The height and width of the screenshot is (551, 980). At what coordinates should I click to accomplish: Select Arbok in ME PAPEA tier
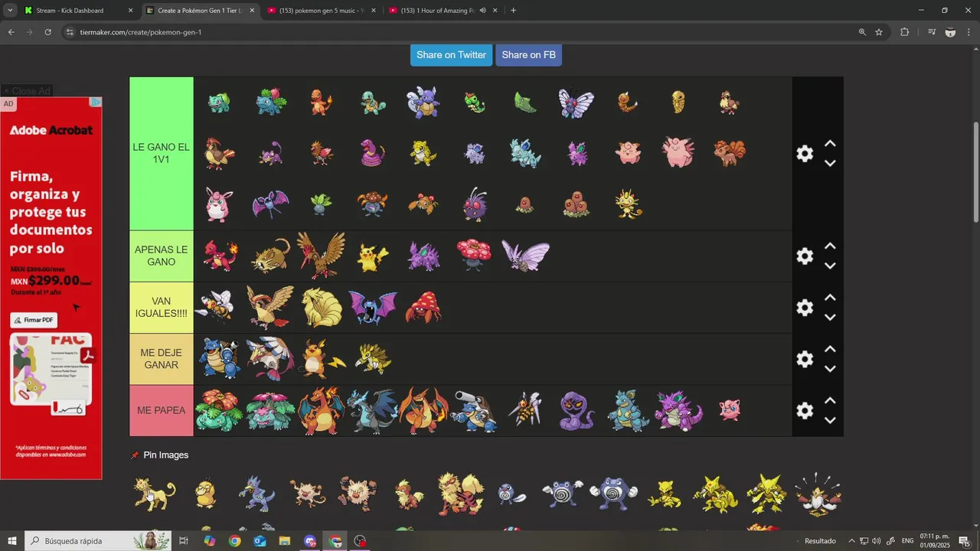click(577, 411)
